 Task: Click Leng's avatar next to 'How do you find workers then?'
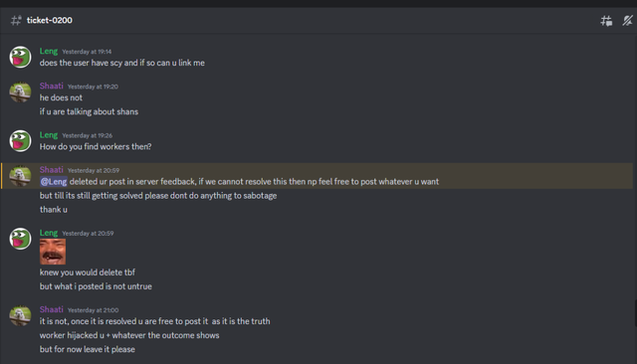[20, 141]
